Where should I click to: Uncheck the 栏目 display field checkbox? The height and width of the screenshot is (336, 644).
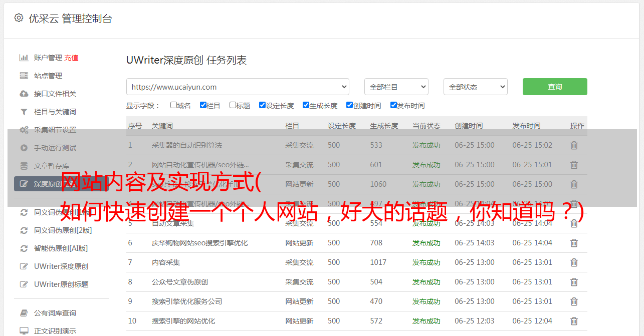[203, 105]
